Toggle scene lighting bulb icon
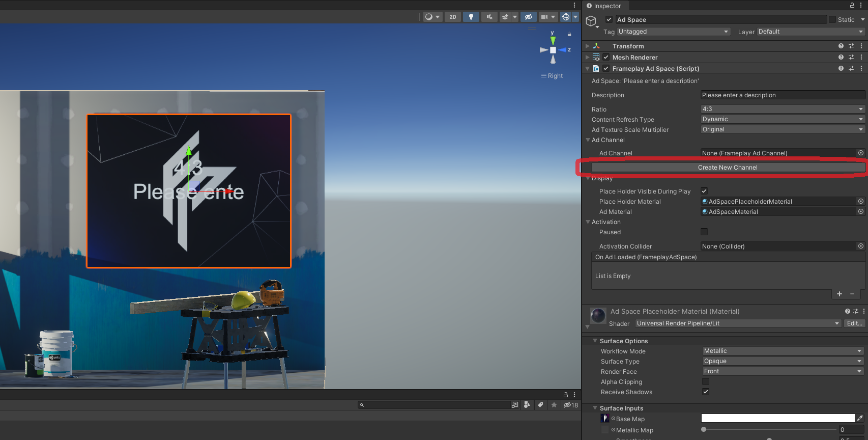868x440 pixels. [471, 17]
